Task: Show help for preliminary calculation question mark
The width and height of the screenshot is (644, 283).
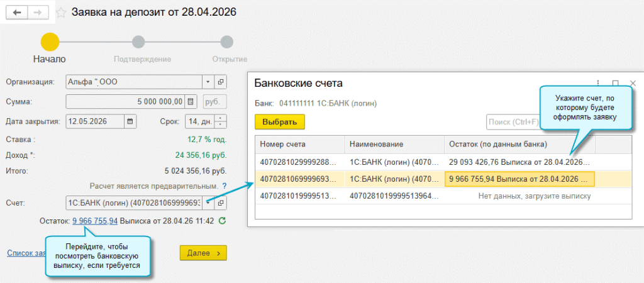Action: pos(224,186)
